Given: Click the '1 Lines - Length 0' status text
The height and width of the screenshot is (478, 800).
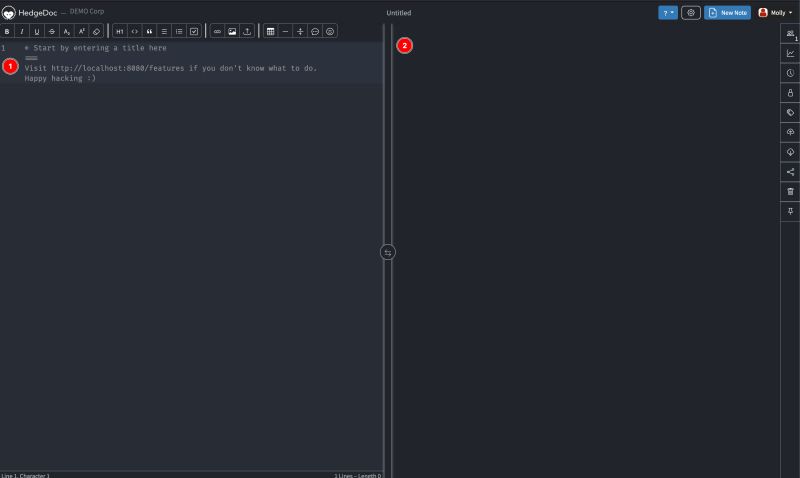Looking at the screenshot, I should pos(358,475).
